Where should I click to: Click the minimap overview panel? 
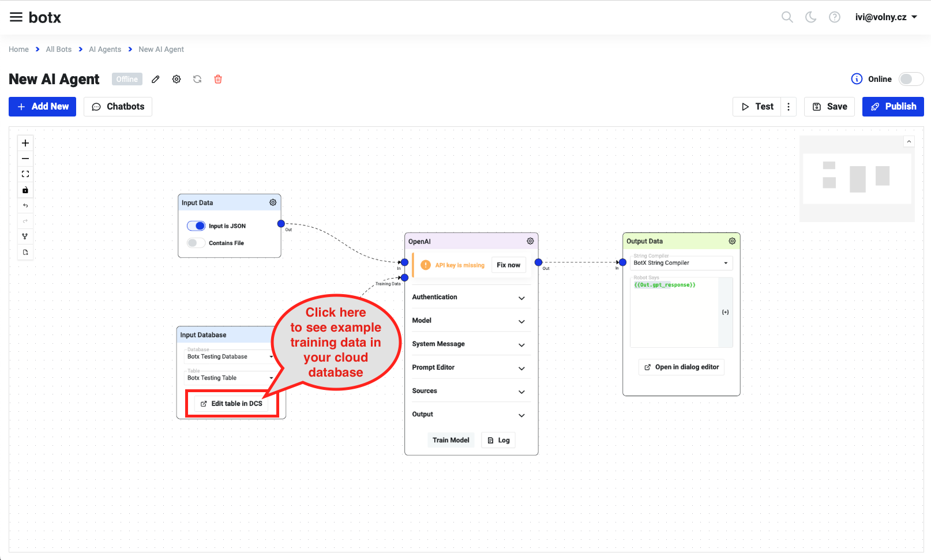(x=857, y=178)
